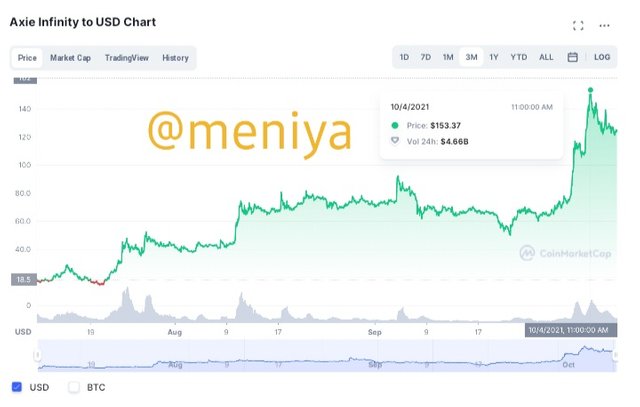
Task: Switch to the Market Cap tab
Action: tap(70, 58)
